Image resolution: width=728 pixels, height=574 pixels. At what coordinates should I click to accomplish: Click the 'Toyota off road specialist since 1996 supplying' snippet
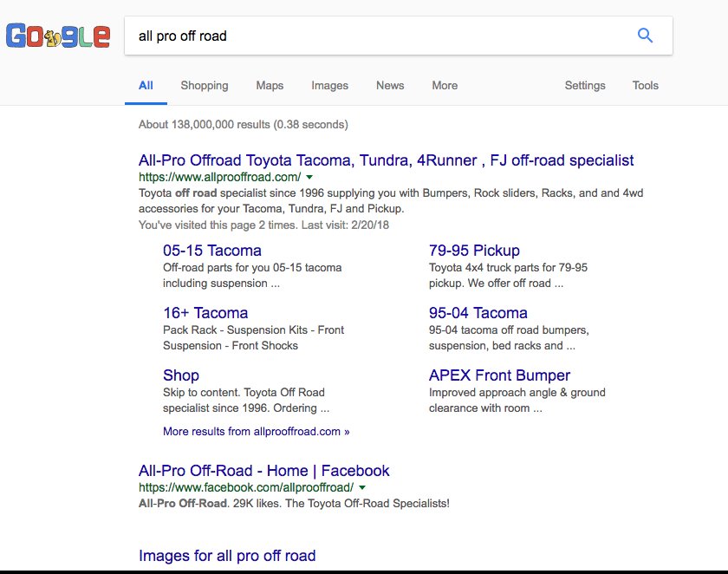pos(391,200)
